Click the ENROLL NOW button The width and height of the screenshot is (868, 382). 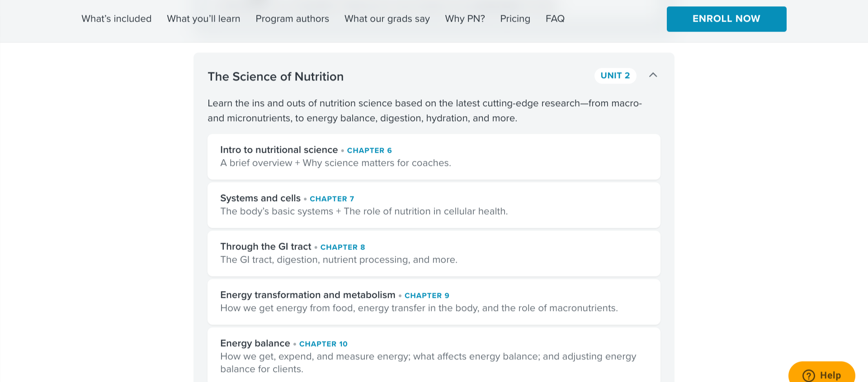[x=726, y=19]
